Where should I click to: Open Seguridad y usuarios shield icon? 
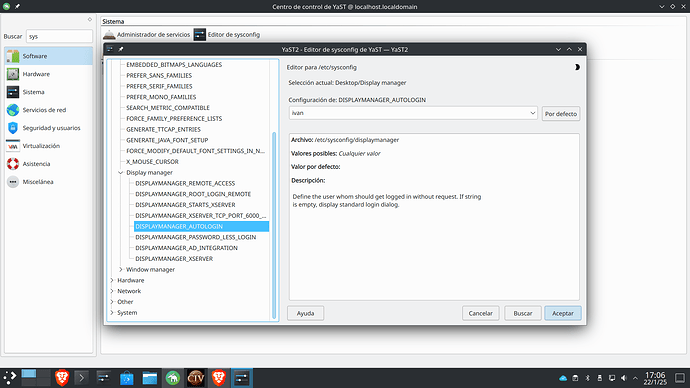pos(13,128)
